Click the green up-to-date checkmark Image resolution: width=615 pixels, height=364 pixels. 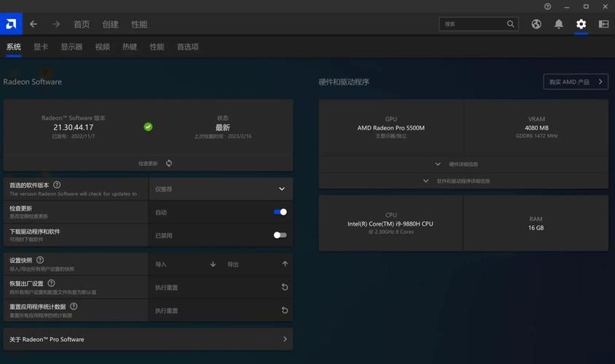pos(148,127)
